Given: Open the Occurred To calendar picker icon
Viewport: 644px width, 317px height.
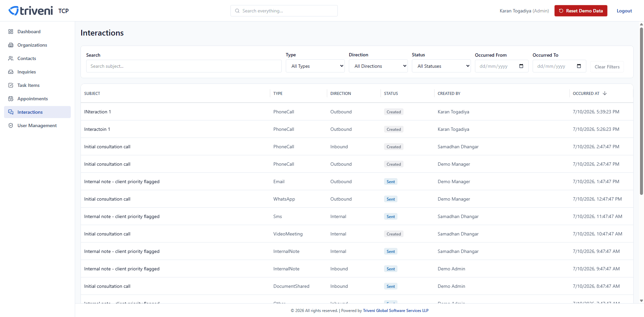Looking at the screenshot, I should pyautogui.click(x=579, y=66).
